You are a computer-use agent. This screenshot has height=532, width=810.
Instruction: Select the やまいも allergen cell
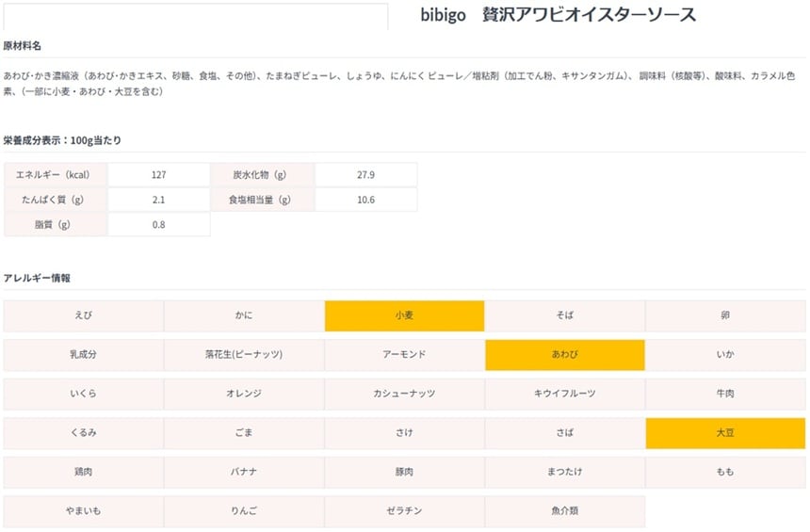pos(84,511)
